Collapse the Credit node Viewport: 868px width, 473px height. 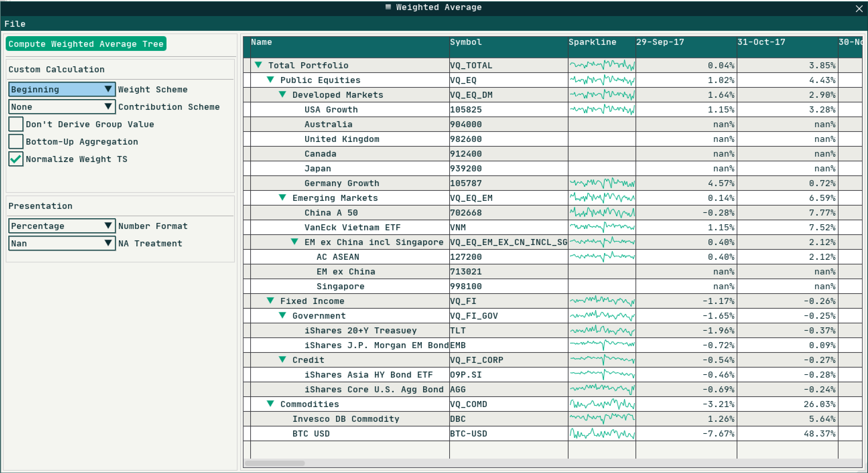pyautogui.click(x=282, y=359)
